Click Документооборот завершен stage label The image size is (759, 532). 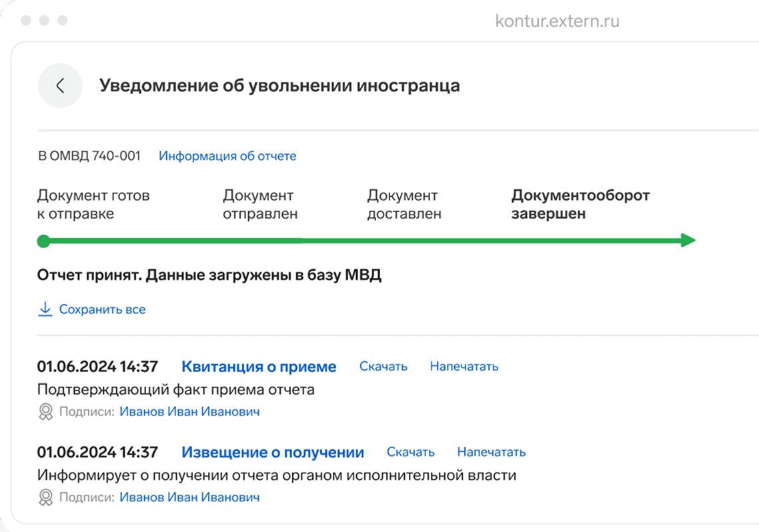tap(580, 205)
